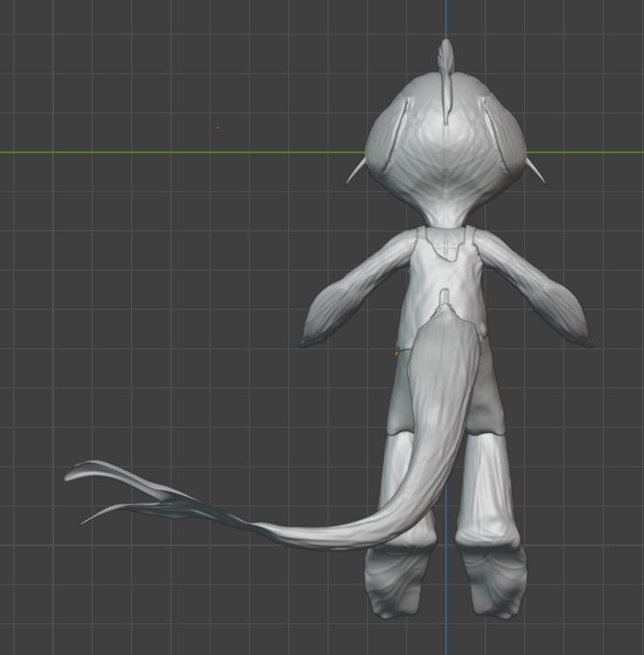Select the left foot of the model
Viewport: 644px width, 655px height.
pyautogui.click(x=397, y=581)
